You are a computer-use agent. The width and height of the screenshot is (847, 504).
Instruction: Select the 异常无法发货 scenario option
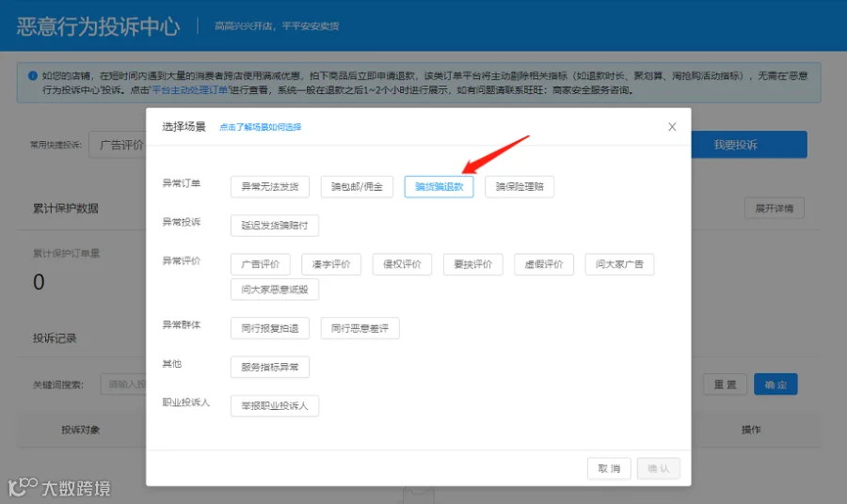270,187
